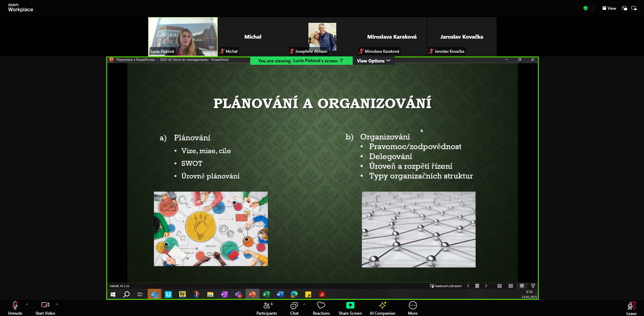644x316 pixels.
Task: Start video camera
Action: pyautogui.click(x=45, y=308)
